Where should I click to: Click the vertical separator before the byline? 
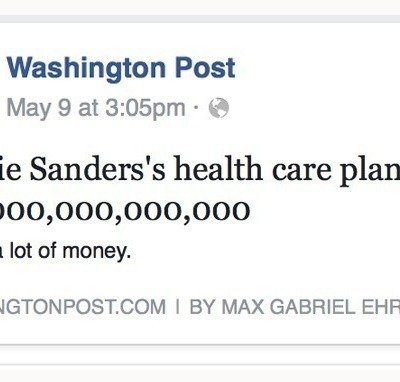point(178,307)
